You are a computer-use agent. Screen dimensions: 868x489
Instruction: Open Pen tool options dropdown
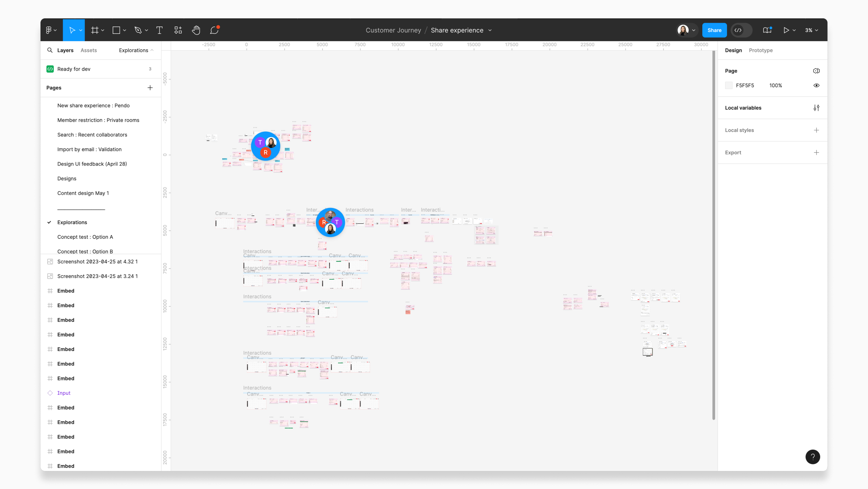pyautogui.click(x=146, y=31)
